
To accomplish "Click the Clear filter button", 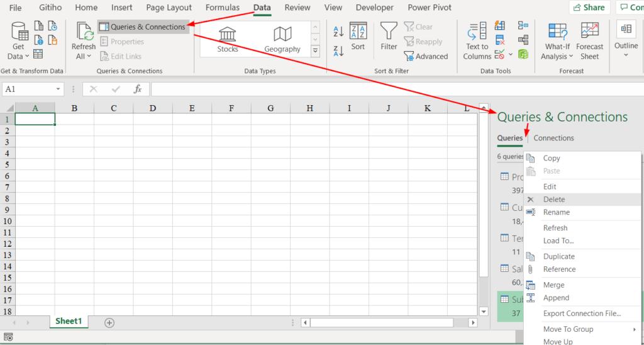I will tap(418, 26).
